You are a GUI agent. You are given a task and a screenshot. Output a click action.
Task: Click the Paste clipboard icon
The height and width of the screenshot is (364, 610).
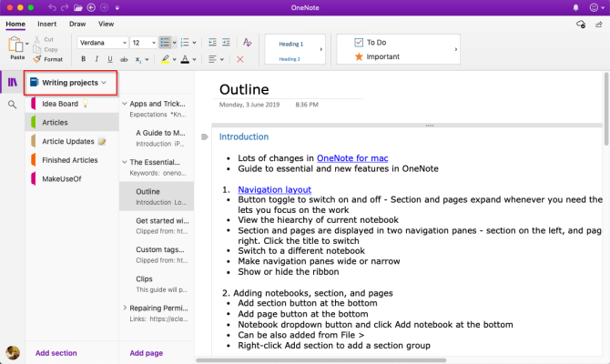click(15, 45)
